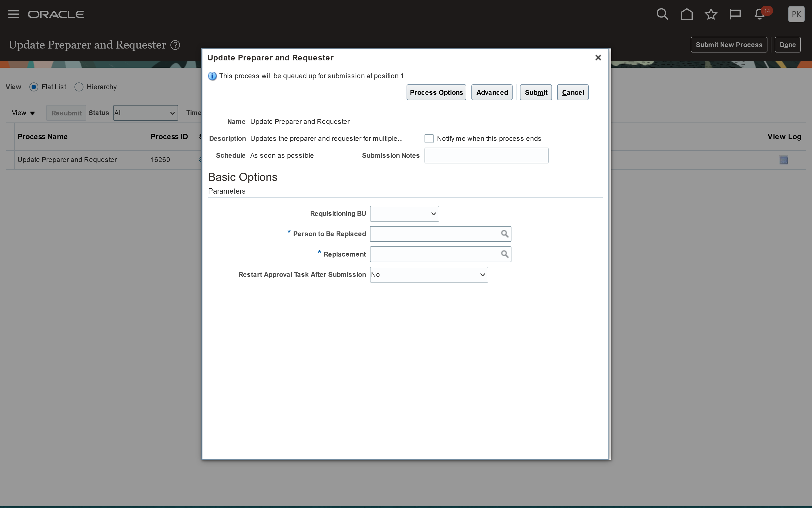Cancel the dialog

(x=573, y=92)
